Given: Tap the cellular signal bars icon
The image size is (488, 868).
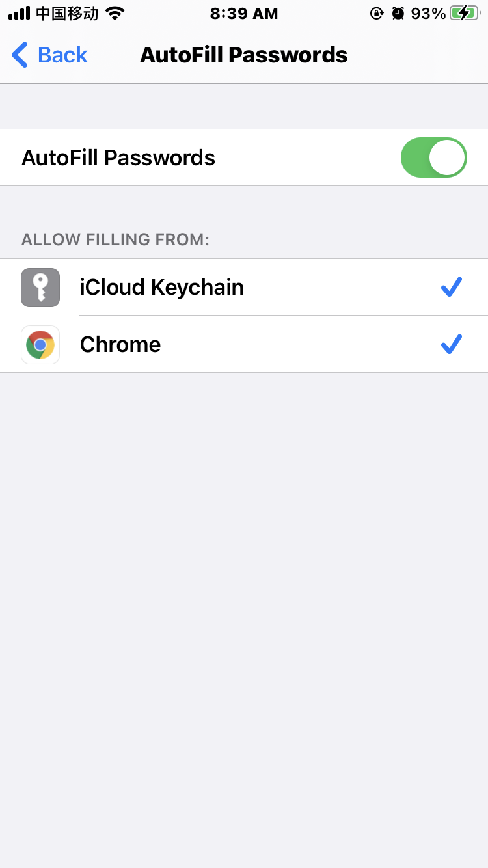Looking at the screenshot, I should coord(19,13).
